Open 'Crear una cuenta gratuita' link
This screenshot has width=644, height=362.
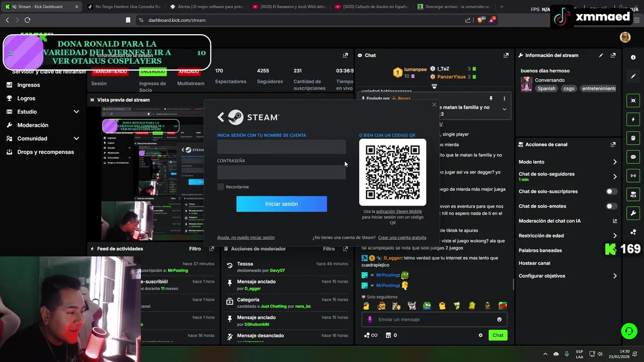(x=402, y=237)
